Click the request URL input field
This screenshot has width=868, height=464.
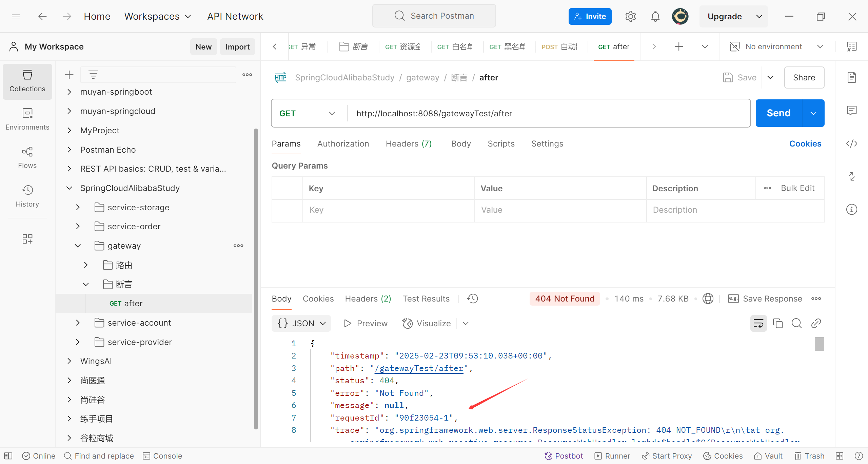pyautogui.click(x=542, y=113)
